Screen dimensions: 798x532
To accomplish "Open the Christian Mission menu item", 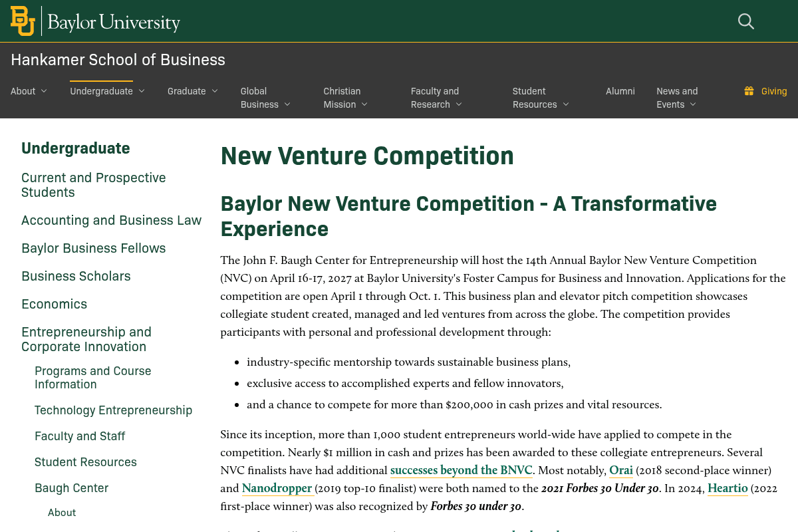I will (x=342, y=98).
